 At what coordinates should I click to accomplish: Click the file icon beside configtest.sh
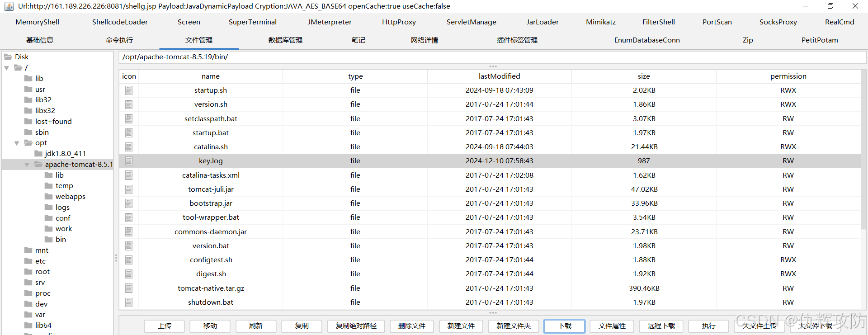(129, 260)
